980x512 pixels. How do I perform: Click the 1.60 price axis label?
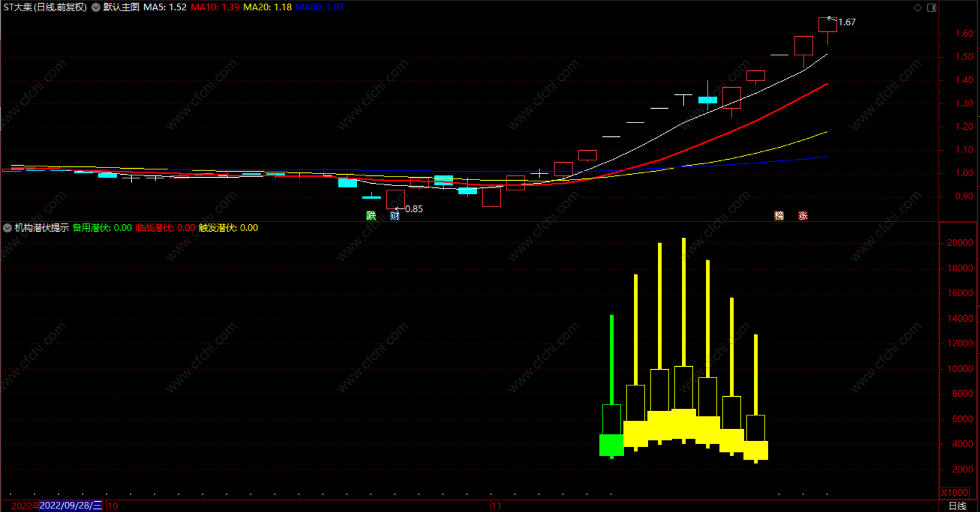pos(964,34)
